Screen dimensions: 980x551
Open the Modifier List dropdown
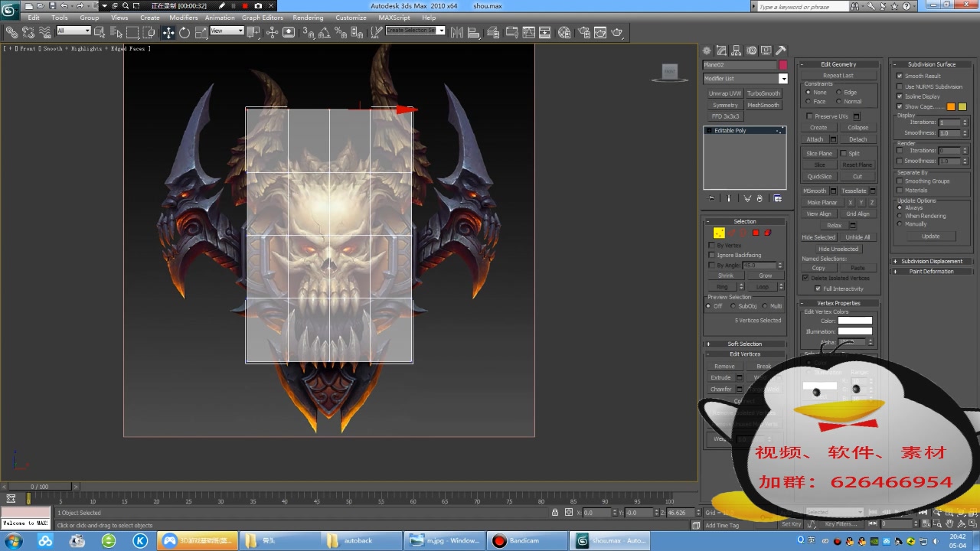tap(783, 78)
